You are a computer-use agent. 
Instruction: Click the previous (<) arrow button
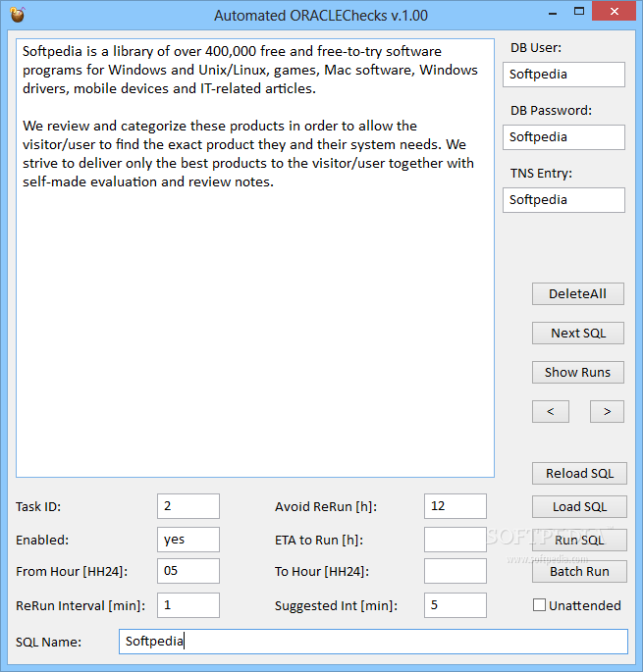pos(551,412)
